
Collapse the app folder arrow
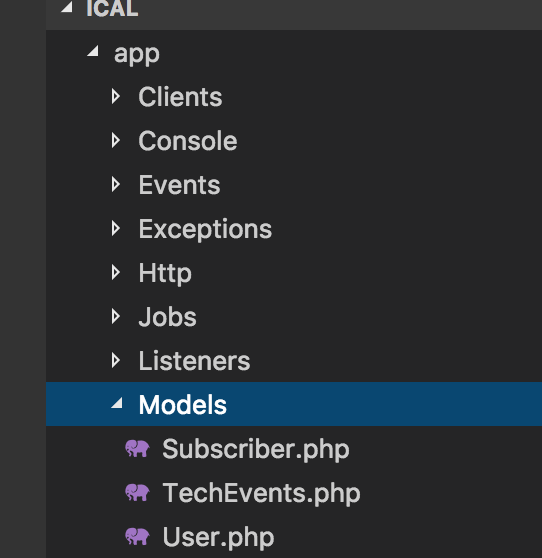click(x=93, y=51)
